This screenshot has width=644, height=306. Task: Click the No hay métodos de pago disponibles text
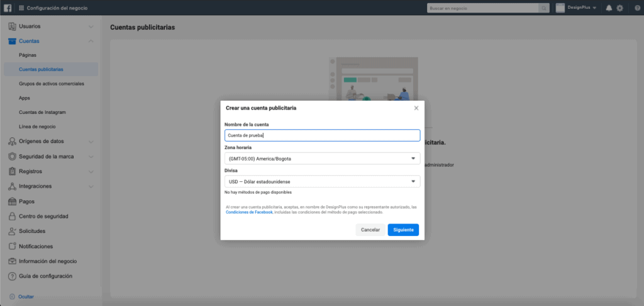258,192
